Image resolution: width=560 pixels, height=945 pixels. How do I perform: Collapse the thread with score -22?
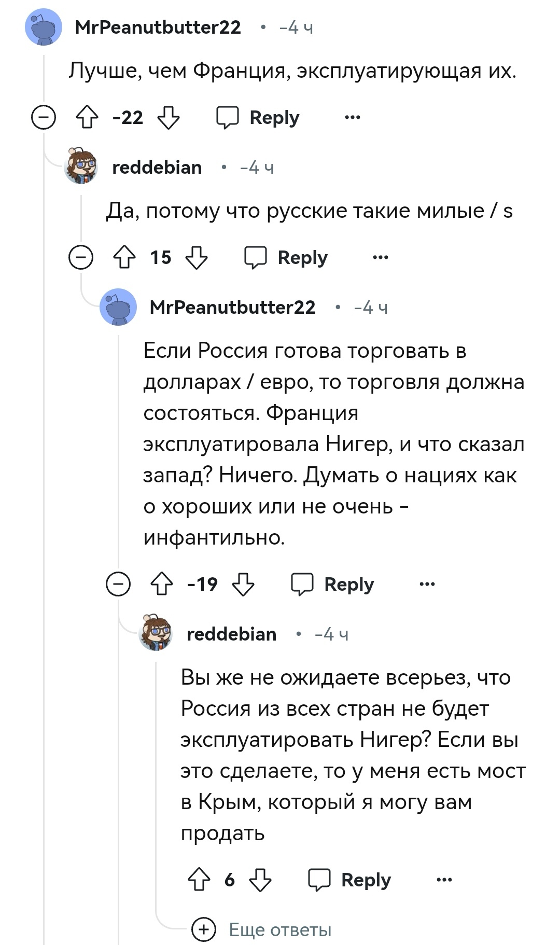point(44,118)
